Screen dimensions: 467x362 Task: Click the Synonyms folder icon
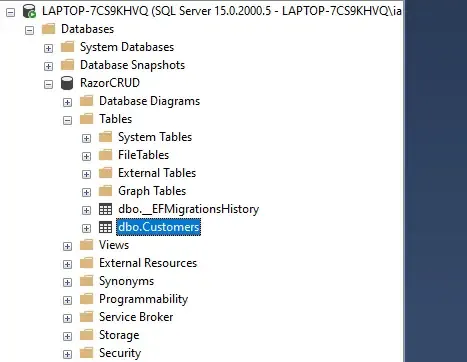point(86,281)
